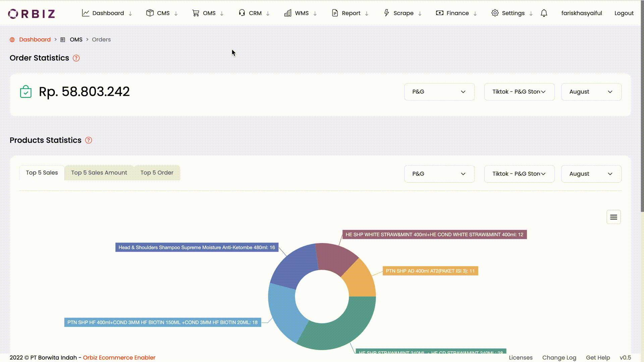Open the Change Log footer link
The image size is (644, 362).
tap(559, 358)
